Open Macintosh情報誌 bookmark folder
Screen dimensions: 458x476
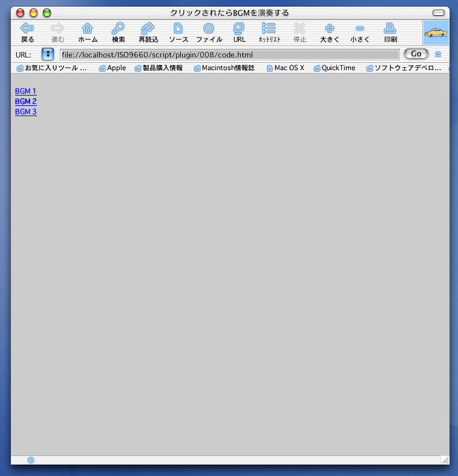[224, 68]
